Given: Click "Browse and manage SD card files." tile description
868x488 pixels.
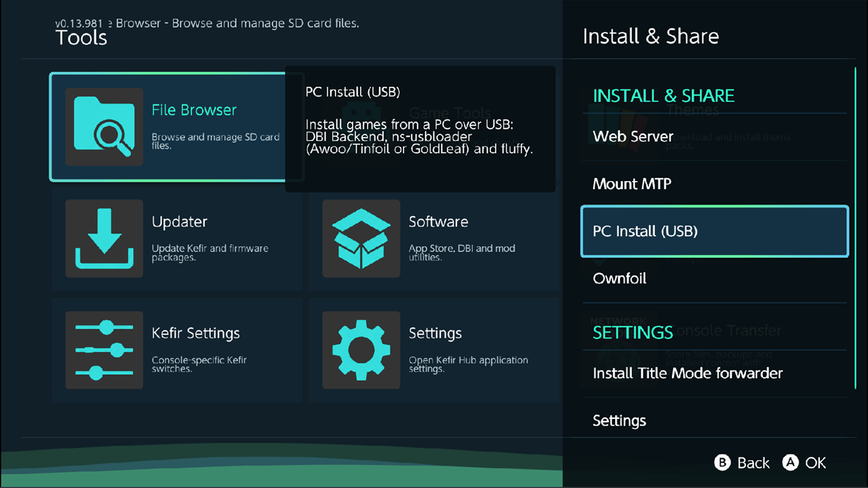Looking at the screenshot, I should coord(216,141).
